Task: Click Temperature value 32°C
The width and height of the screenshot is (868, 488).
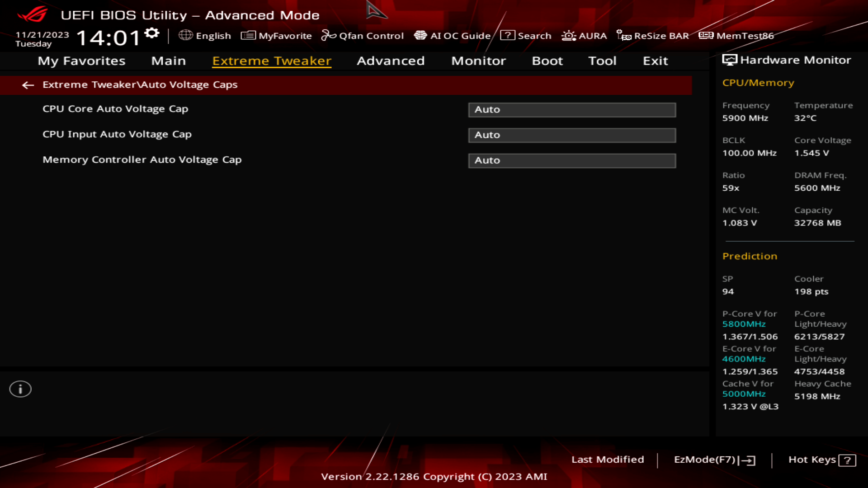Action: [805, 118]
